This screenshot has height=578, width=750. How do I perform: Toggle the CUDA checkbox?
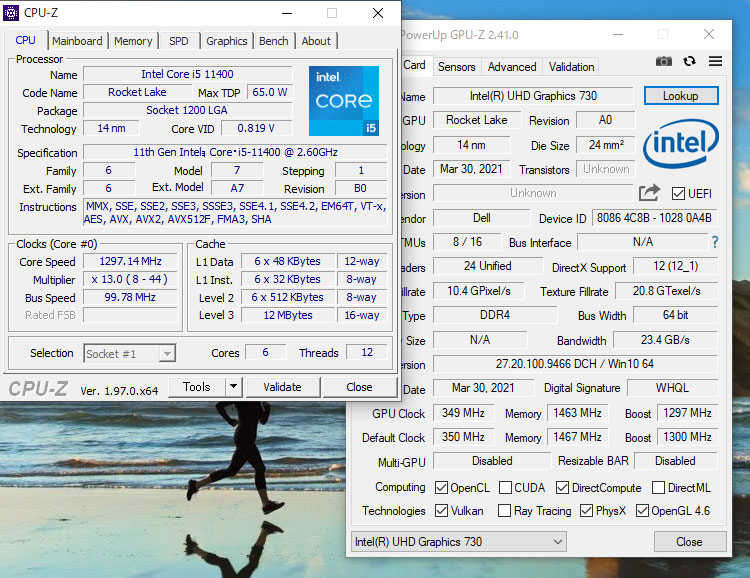(505, 488)
